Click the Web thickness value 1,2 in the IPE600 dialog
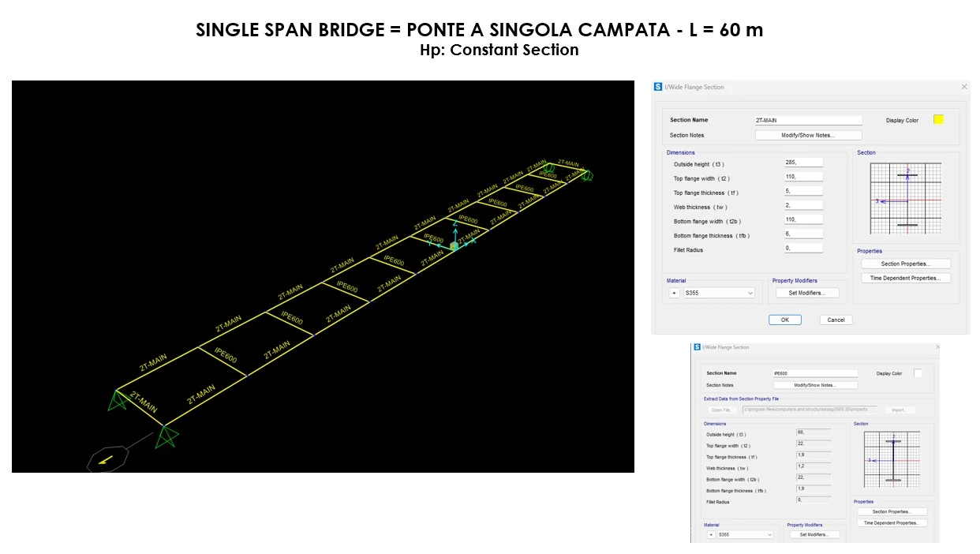This screenshot has width=980, height=554. [x=814, y=467]
